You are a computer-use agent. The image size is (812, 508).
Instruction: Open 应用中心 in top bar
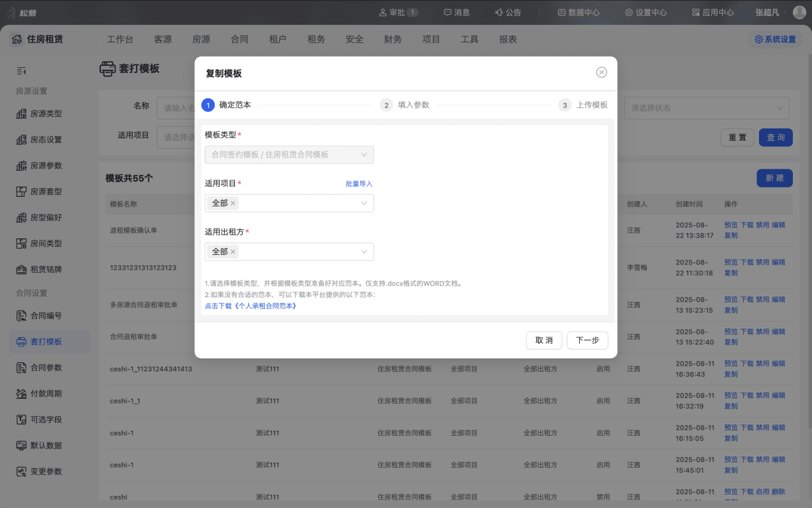point(713,12)
